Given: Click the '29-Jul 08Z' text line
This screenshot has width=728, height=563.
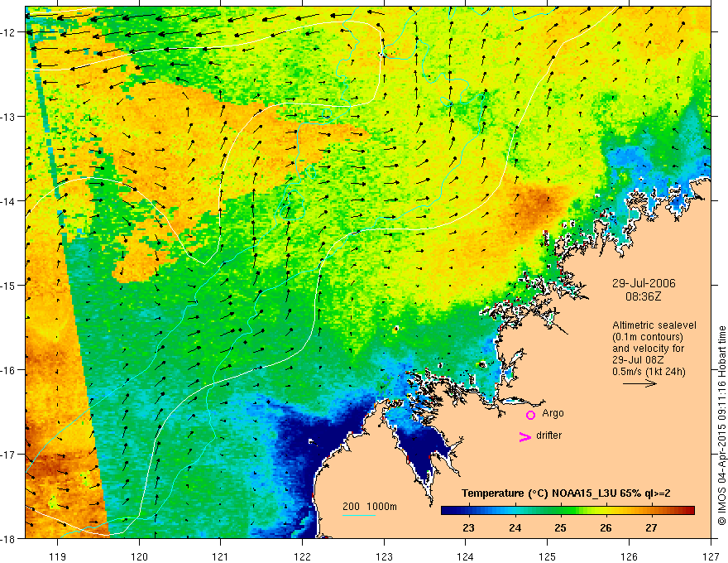Looking at the screenshot, I should click(638, 360).
